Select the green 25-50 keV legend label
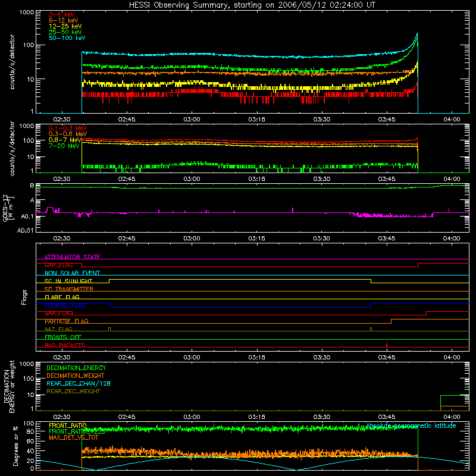476x476 pixels. coord(65,32)
